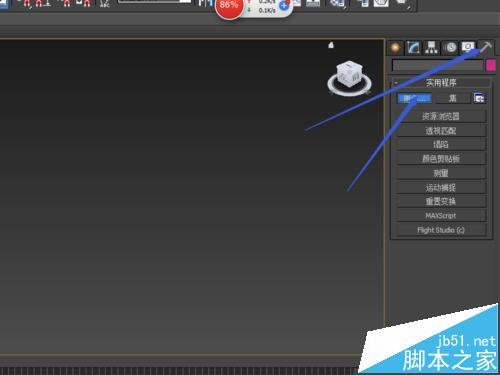This screenshot has height=375, width=500.
Task: Open the Create panel tab icon
Action: click(x=395, y=48)
